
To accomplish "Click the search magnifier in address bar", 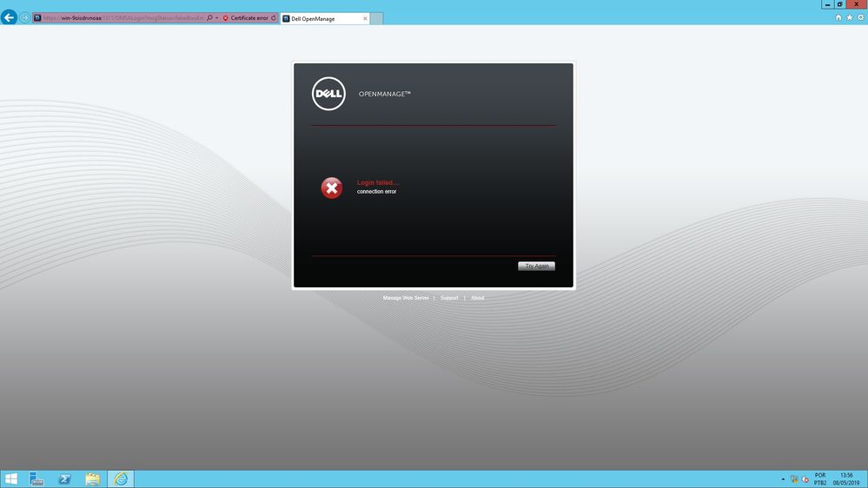I will [x=209, y=17].
